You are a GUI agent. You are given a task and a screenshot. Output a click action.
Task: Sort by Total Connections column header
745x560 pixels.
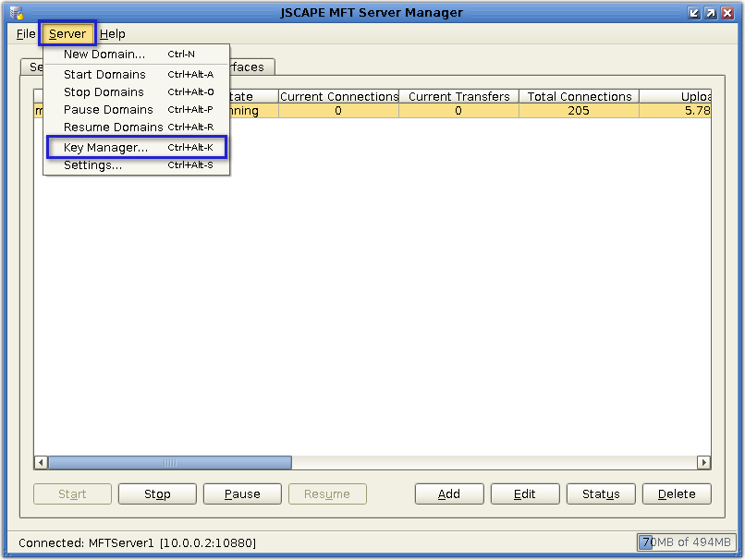(x=580, y=96)
